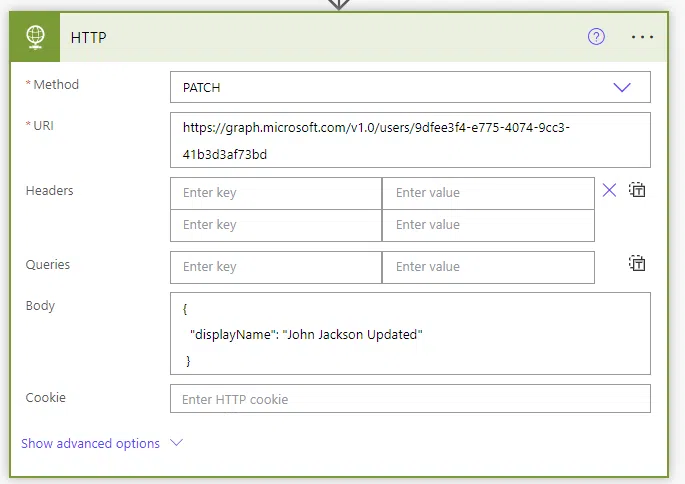685x484 pixels.
Task: Expand Show advanced options chevron
Action: (x=176, y=443)
